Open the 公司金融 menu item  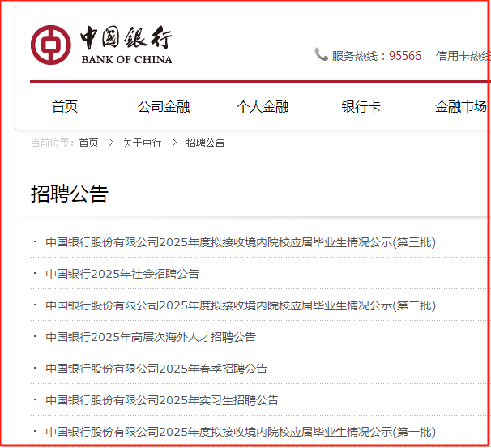164,106
